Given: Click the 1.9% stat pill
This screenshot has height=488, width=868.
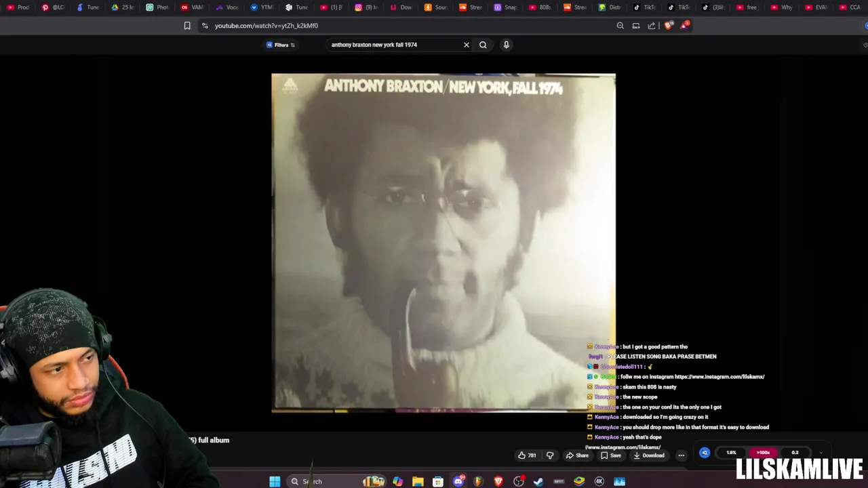Looking at the screenshot, I should pos(731,453).
